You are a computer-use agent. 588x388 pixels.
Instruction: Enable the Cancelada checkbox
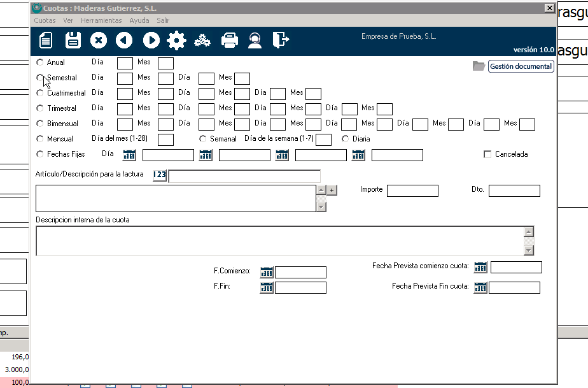coord(487,154)
